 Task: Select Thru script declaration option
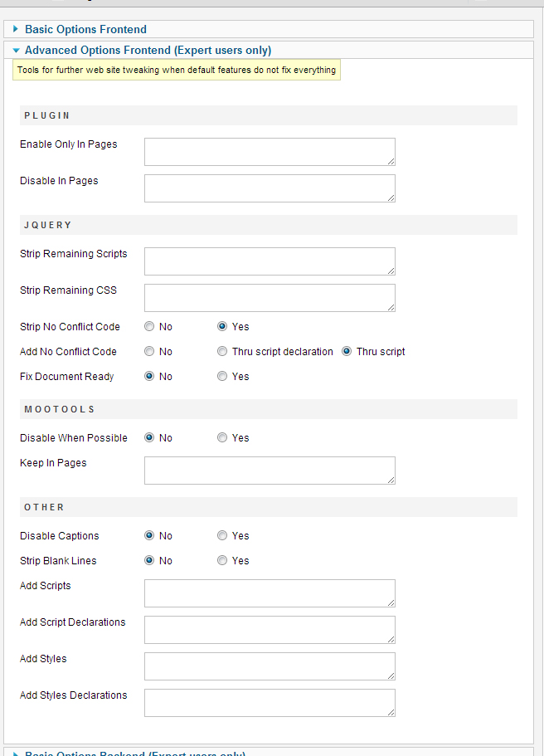(x=222, y=352)
